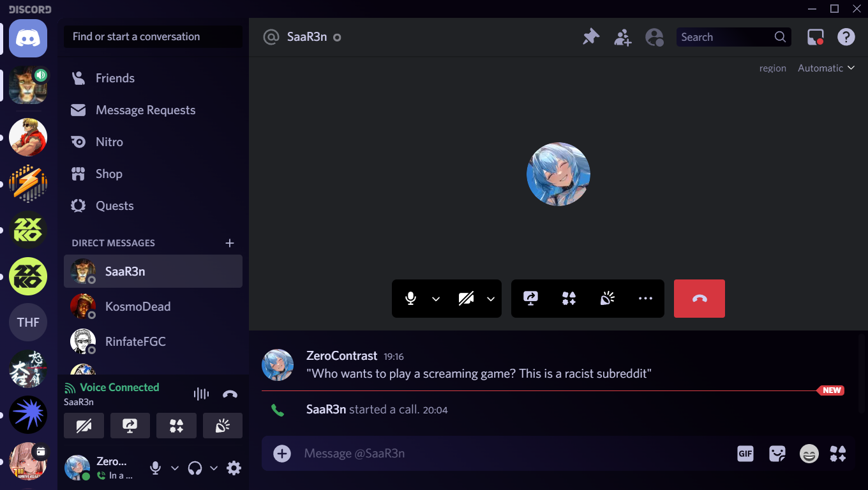
Task: Toggle noise suppression next to Voice Connected
Action: [201, 394]
